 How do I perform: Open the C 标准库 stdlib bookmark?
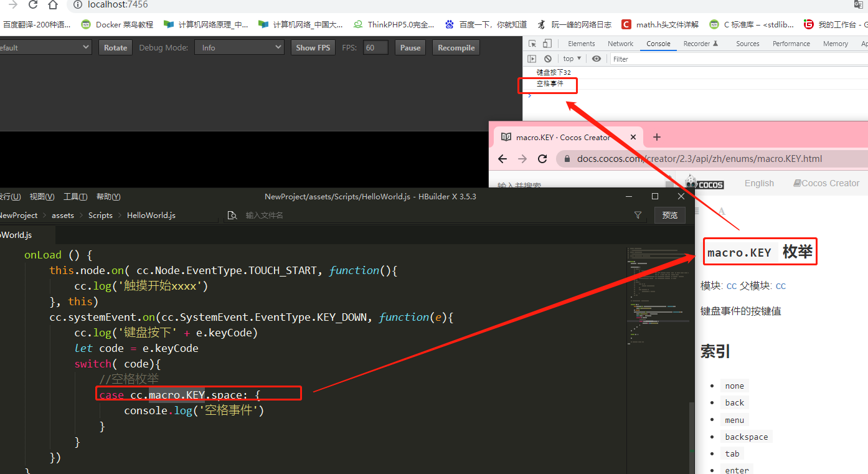752,25
